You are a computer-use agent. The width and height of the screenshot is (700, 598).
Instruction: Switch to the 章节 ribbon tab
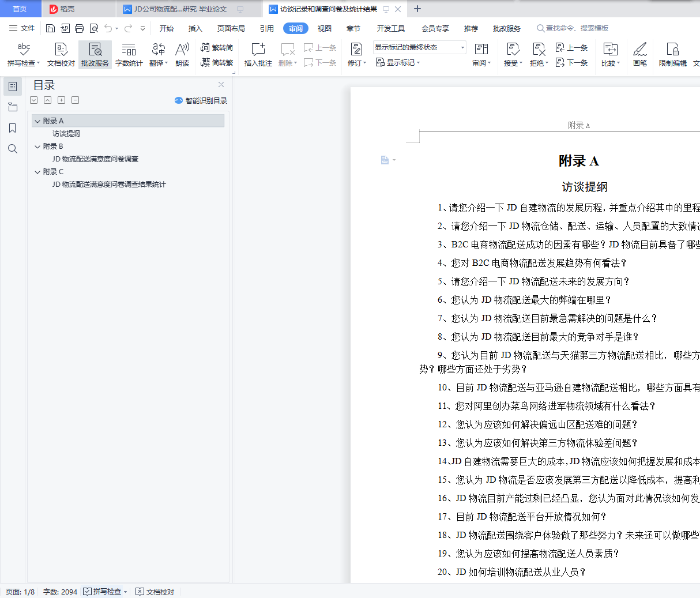tap(353, 28)
